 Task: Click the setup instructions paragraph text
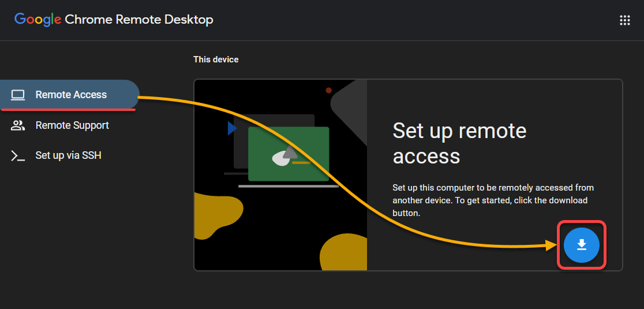click(x=493, y=200)
